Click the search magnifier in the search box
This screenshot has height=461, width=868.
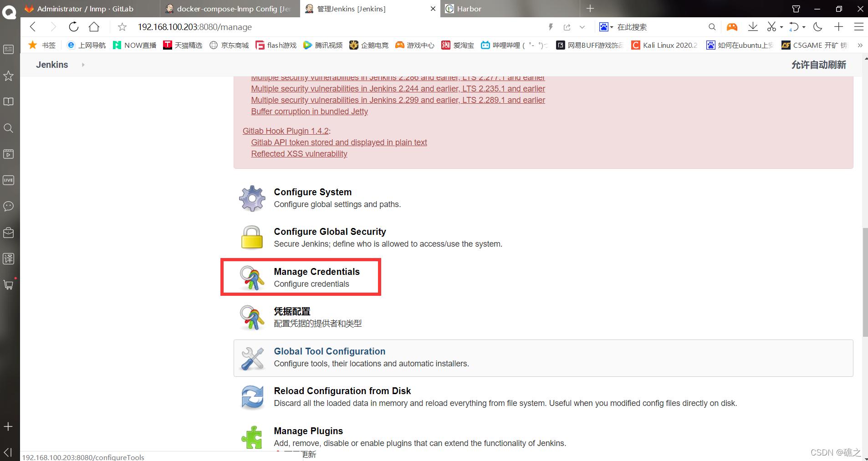coord(712,27)
